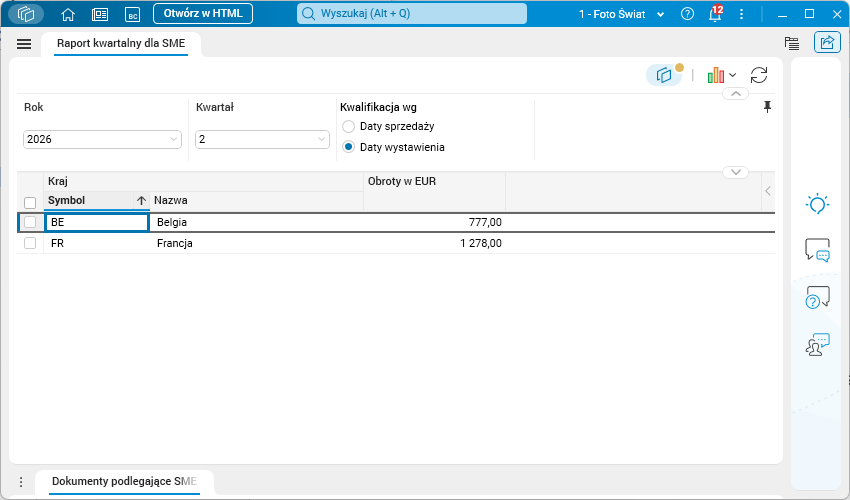This screenshot has width=850, height=500.
Task: Open Dokumenty podlegające SME tab
Action: (124, 482)
